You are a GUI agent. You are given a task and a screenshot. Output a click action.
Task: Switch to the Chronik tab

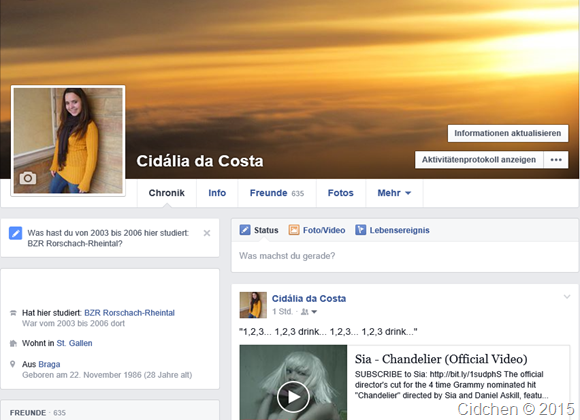pyautogui.click(x=166, y=193)
